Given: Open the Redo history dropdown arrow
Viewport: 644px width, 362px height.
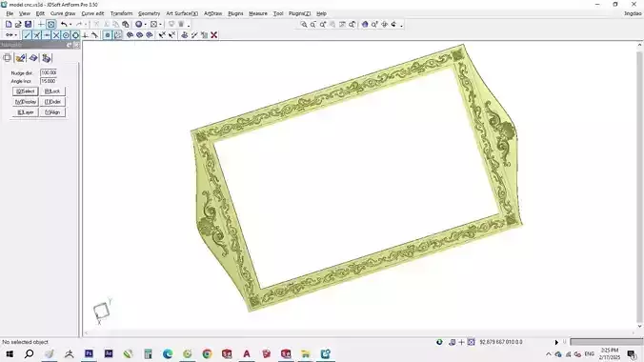Looking at the screenshot, I should click(x=86, y=24).
